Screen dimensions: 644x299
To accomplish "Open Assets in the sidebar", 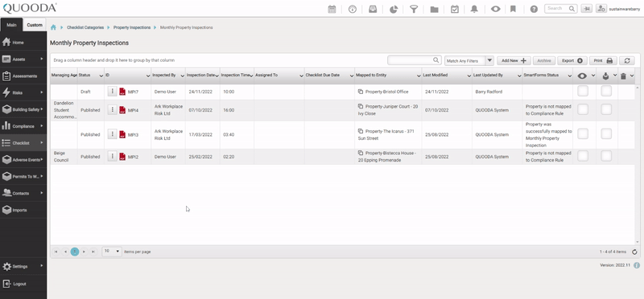I will pyautogui.click(x=23, y=59).
